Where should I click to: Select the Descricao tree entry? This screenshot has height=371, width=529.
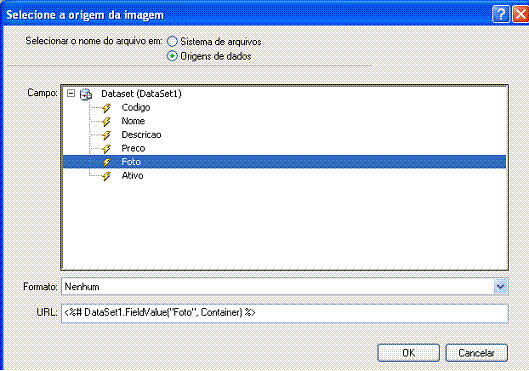pos(141,135)
